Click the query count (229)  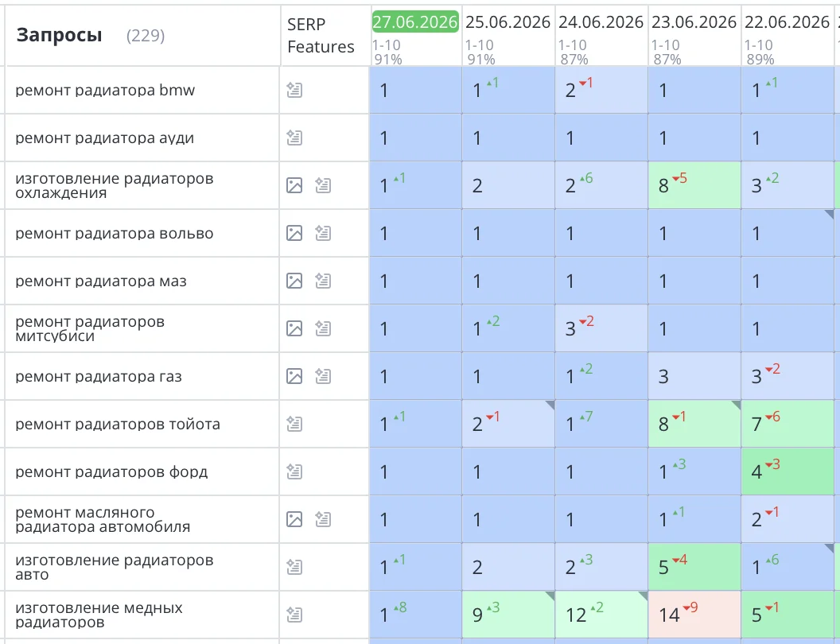coord(146,36)
